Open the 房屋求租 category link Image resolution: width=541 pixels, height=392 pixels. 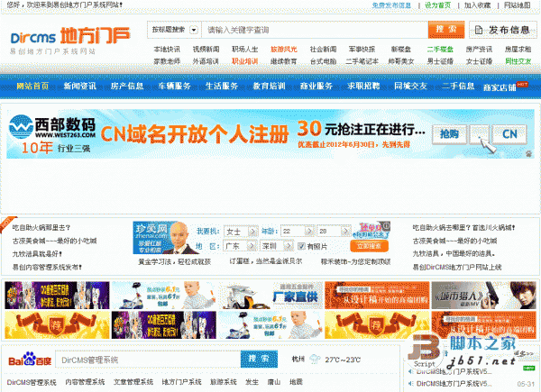[x=518, y=50]
